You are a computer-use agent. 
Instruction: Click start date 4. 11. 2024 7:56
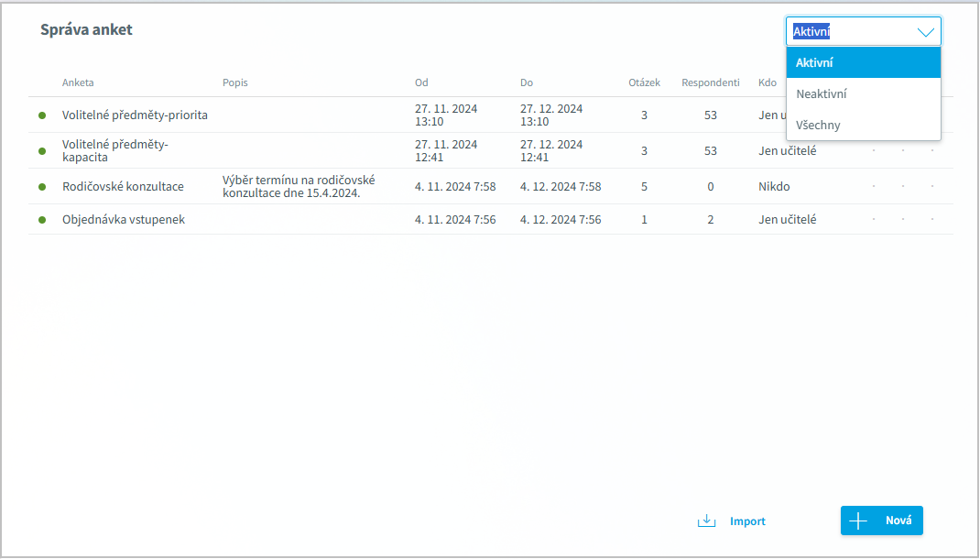pyautogui.click(x=455, y=219)
